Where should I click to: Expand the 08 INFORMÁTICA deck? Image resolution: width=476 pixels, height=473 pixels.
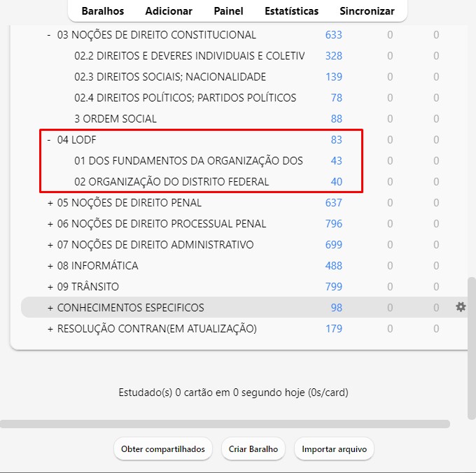(x=50, y=266)
